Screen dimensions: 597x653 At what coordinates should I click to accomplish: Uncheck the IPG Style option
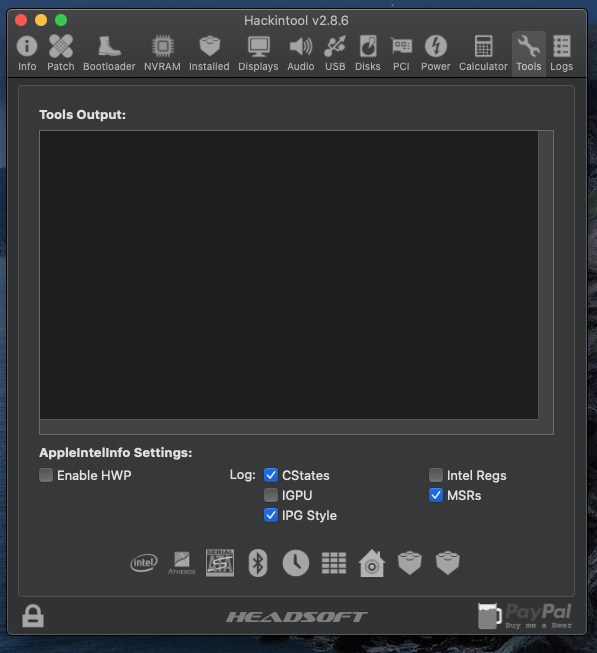coord(271,515)
